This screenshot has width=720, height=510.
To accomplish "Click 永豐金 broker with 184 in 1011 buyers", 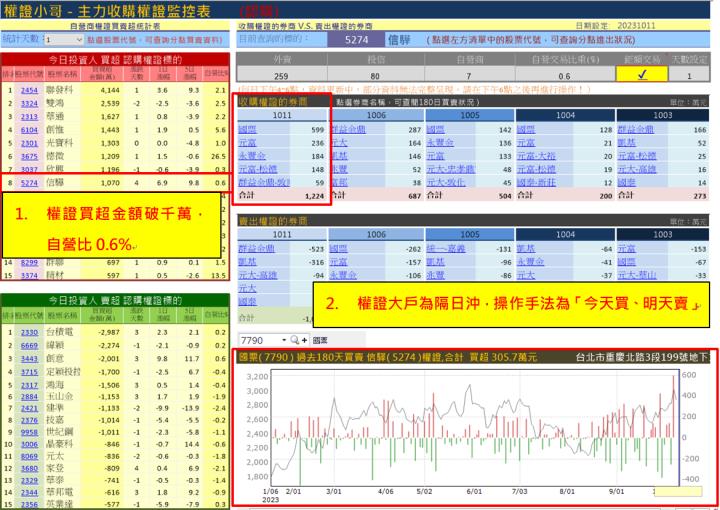I will 252,156.
